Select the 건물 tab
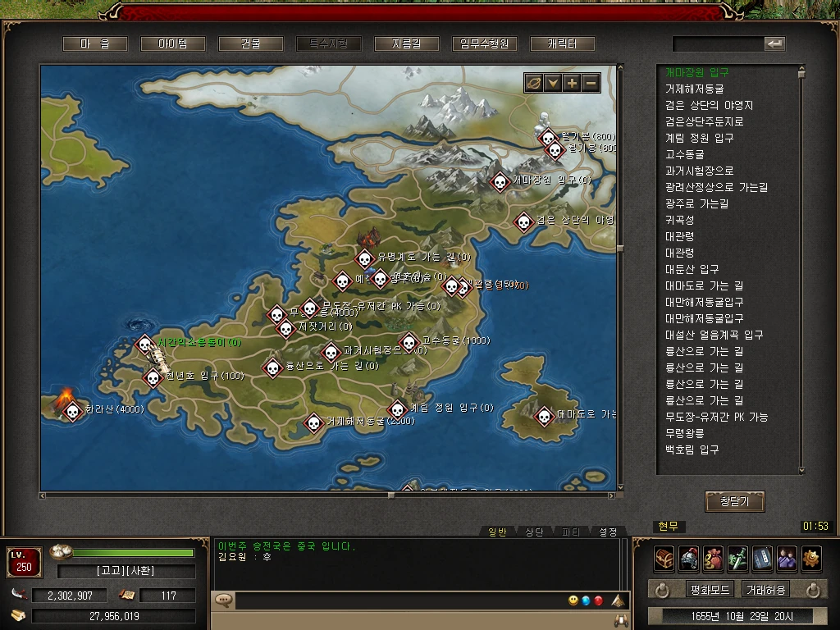Image resolution: width=840 pixels, height=630 pixels. (250, 44)
